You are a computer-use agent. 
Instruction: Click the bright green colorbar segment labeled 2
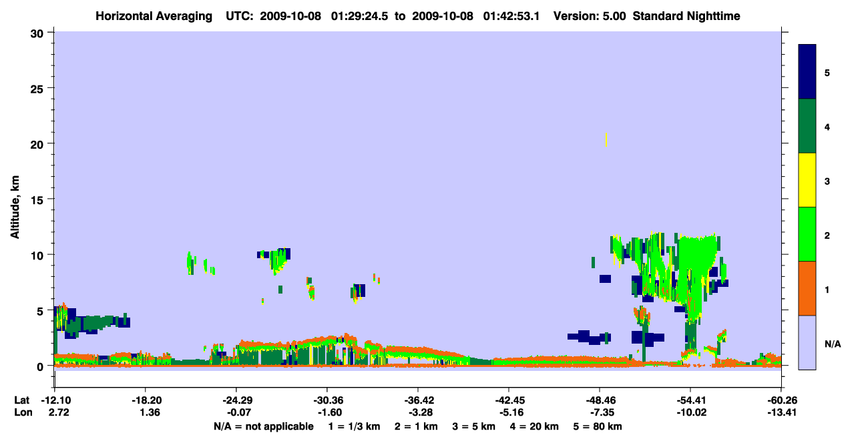click(807, 234)
